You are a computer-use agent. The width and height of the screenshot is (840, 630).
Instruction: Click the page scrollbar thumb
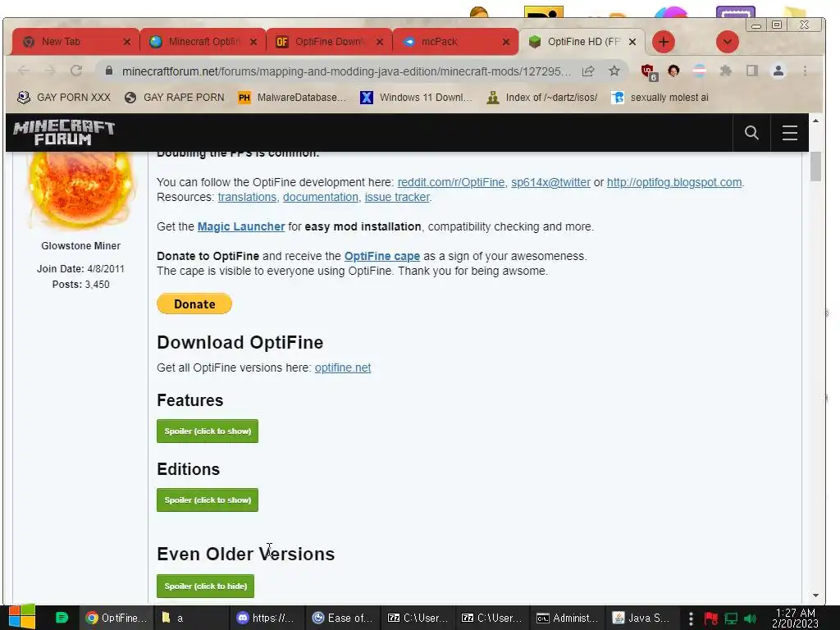(815, 167)
